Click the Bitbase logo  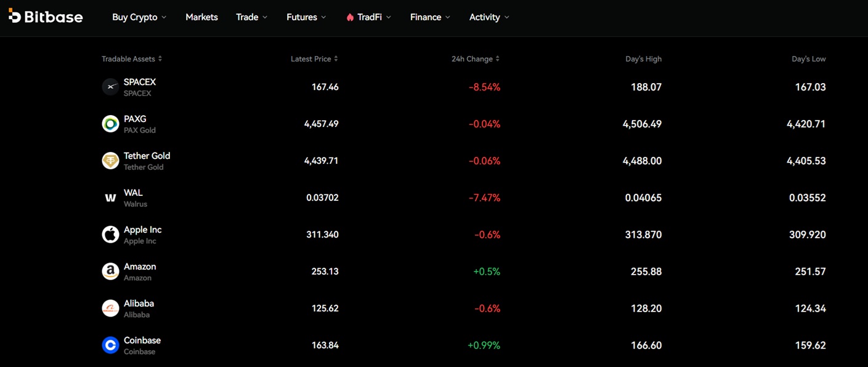click(x=46, y=17)
